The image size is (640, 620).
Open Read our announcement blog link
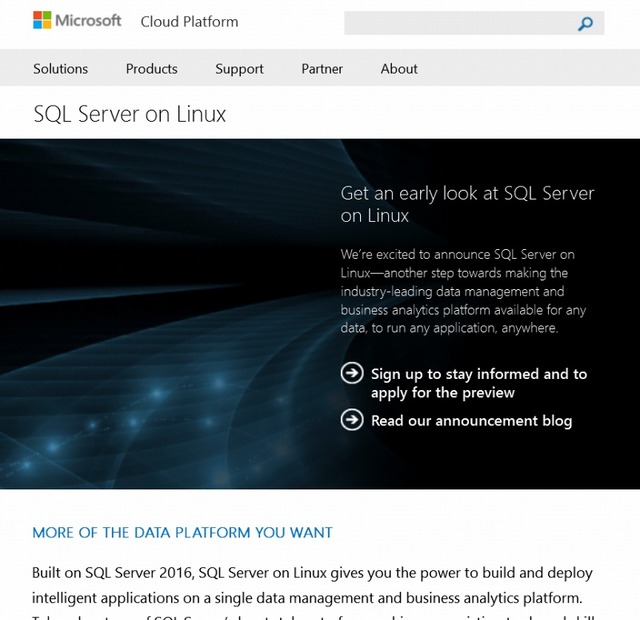click(x=471, y=420)
